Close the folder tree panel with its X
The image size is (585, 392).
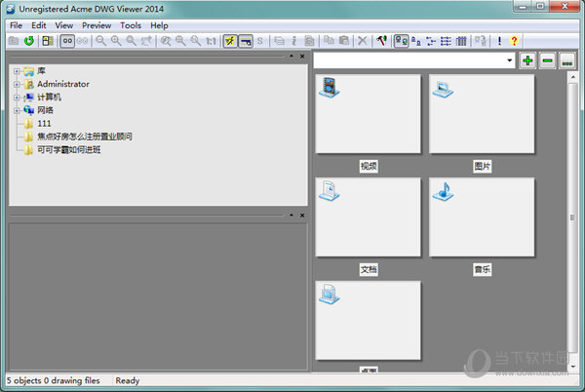302,57
